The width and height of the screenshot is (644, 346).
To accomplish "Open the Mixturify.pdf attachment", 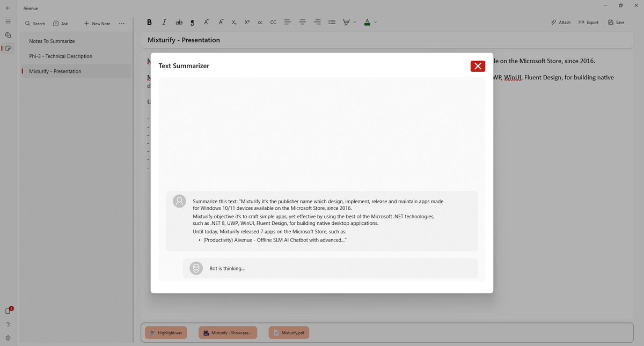I will pos(289,333).
